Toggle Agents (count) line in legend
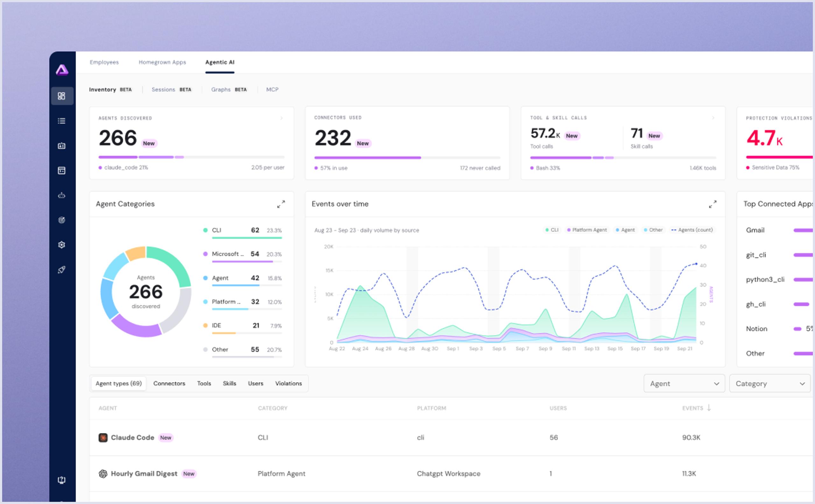The height and width of the screenshot is (504, 815). click(x=692, y=230)
